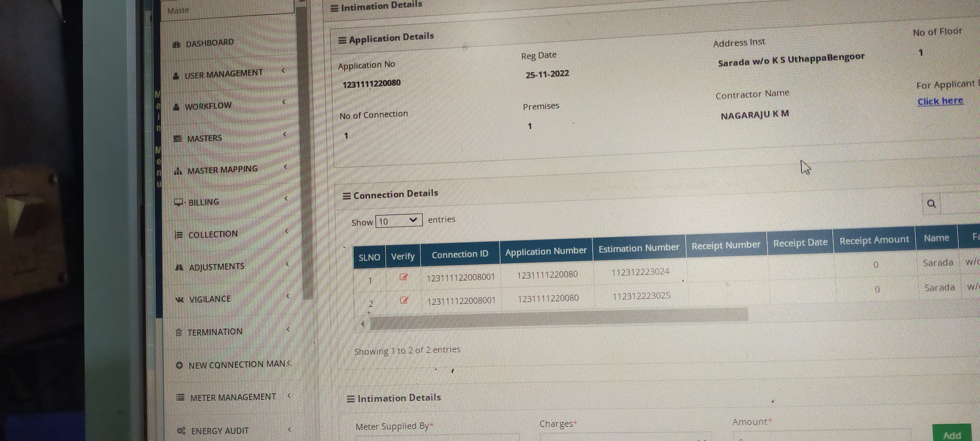
Task: Sort by the Connection ID column header
Action: (x=460, y=254)
